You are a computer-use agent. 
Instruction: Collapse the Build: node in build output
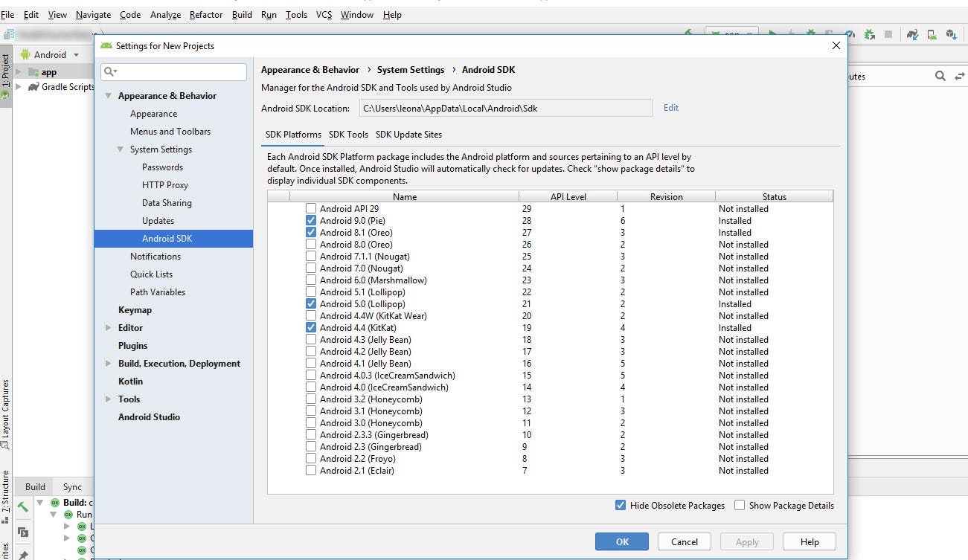pyautogui.click(x=40, y=503)
